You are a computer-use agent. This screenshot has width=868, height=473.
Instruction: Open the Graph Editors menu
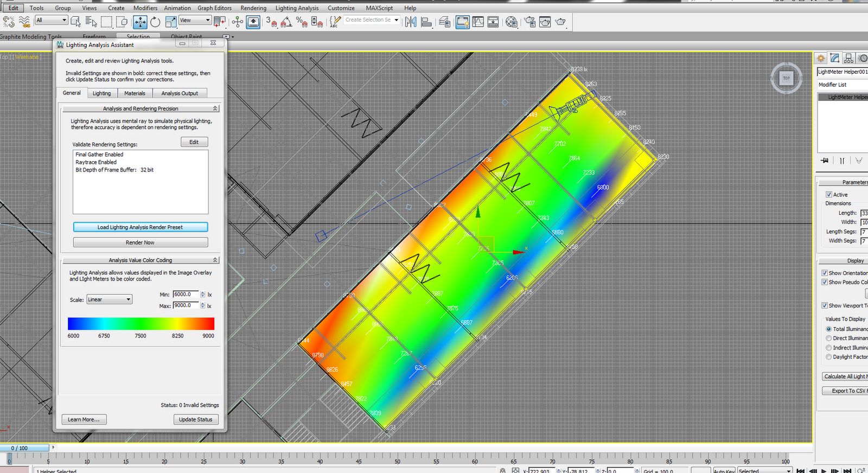[214, 8]
